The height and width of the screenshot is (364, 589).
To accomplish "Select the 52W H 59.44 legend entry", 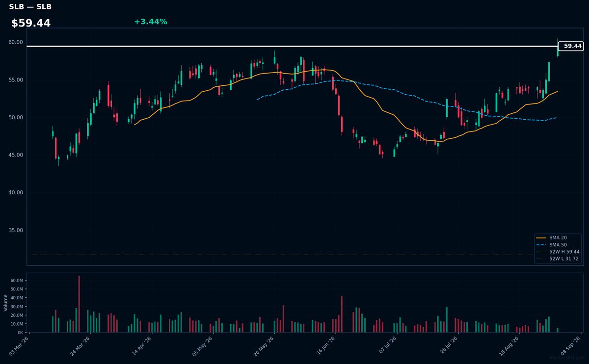I will coord(558,252).
